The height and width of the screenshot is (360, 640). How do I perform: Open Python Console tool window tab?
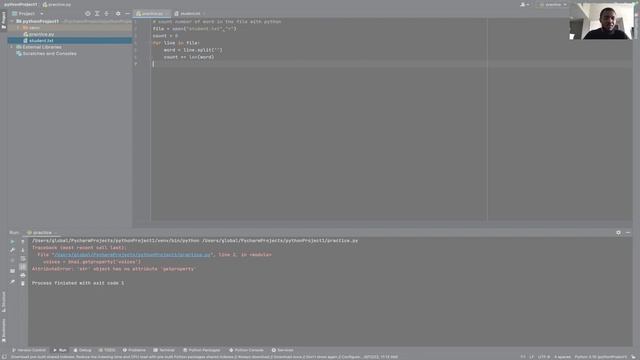(x=246, y=350)
